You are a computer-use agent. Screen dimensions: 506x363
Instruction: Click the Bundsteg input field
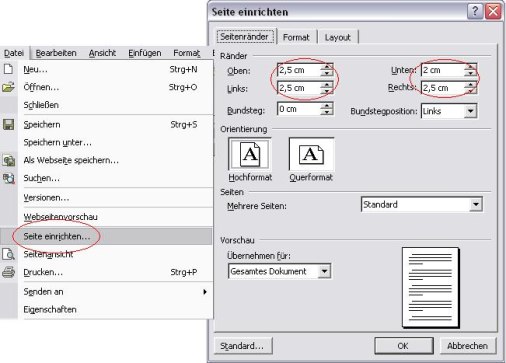(x=299, y=109)
